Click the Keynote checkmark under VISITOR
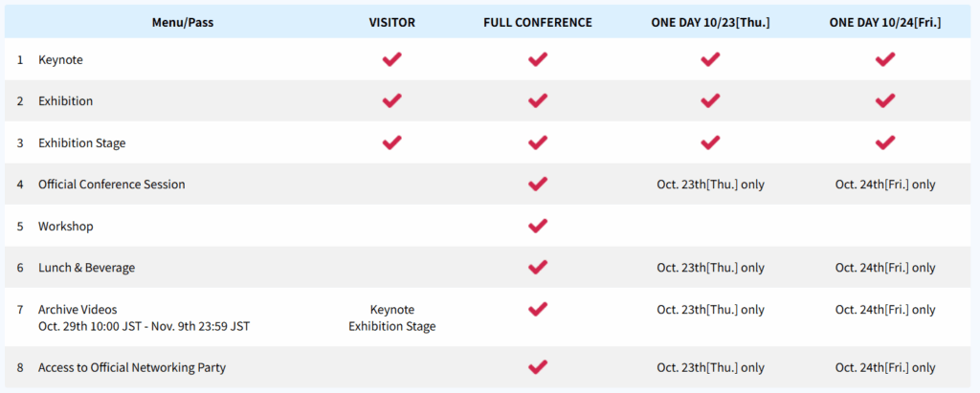Viewport: 980px width, 393px height. [391, 59]
